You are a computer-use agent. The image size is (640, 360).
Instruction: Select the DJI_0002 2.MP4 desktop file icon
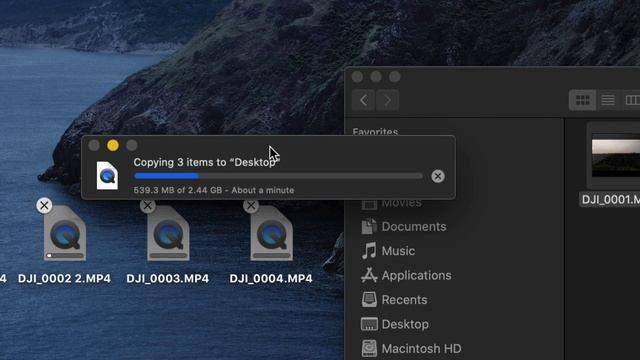[65, 233]
